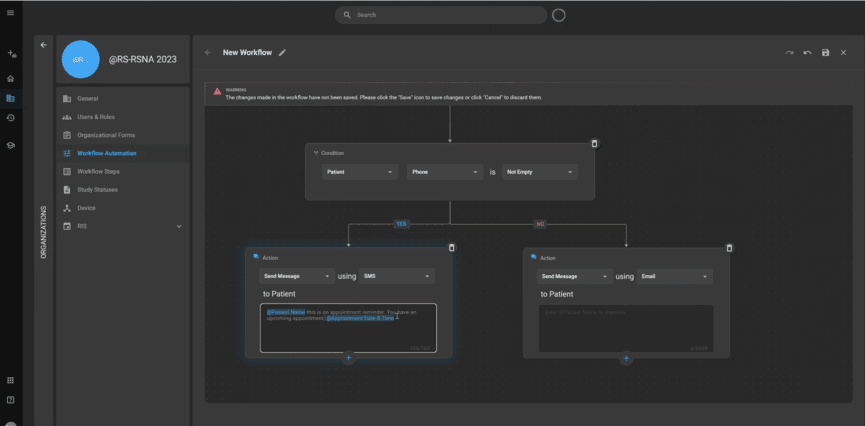Click the chat icon of the SMS Action node
Viewport: 865px width, 426px height.
256,257
